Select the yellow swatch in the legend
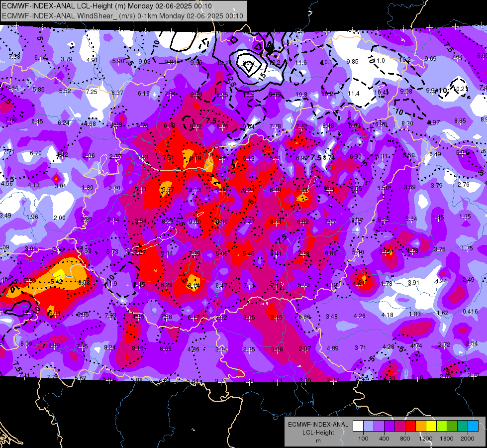The image size is (487, 448). [x=431, y=426]
